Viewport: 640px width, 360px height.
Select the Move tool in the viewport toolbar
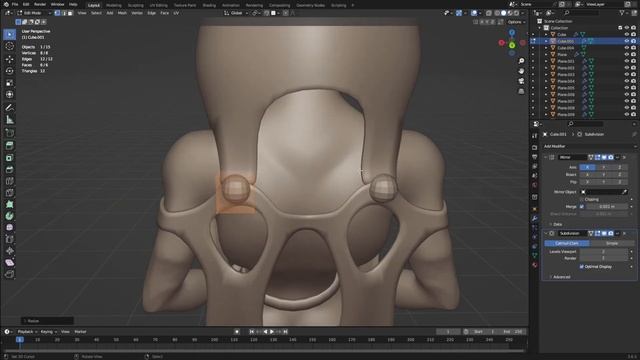9,59
